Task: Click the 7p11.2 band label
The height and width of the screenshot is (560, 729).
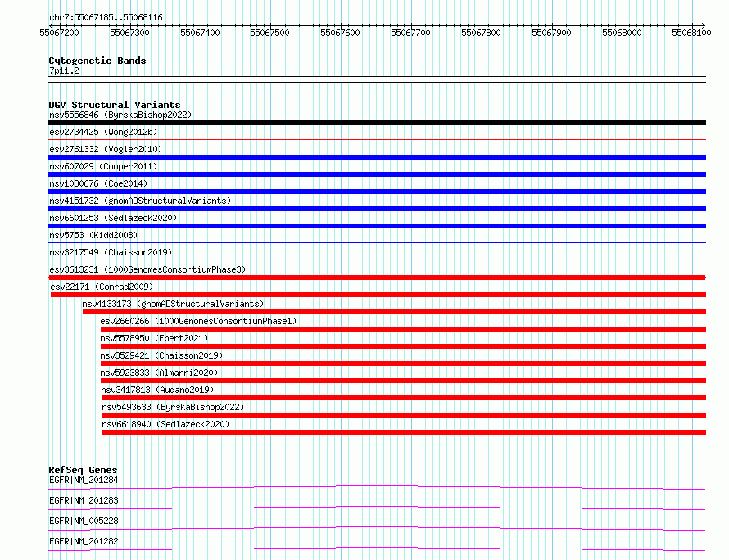Action: tap(64, 70)
